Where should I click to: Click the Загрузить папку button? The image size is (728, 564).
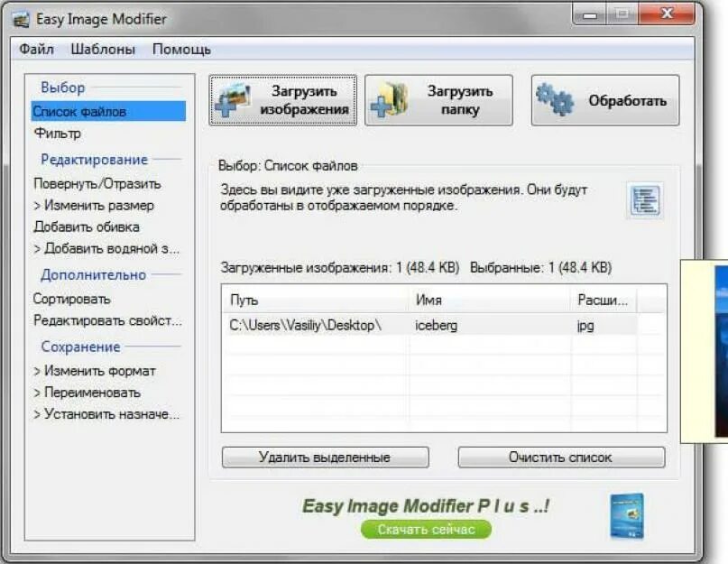pyautogui.click(x=438, y=100)
